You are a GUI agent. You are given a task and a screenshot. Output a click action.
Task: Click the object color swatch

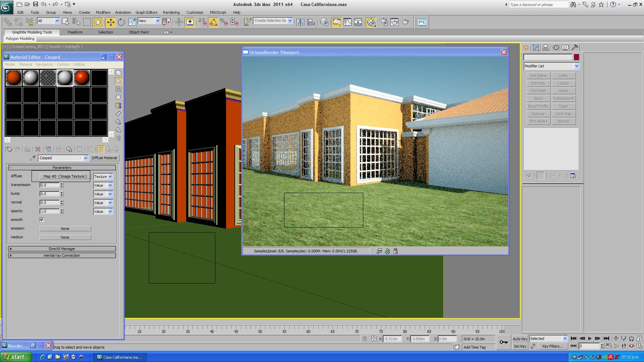[576, 57]
